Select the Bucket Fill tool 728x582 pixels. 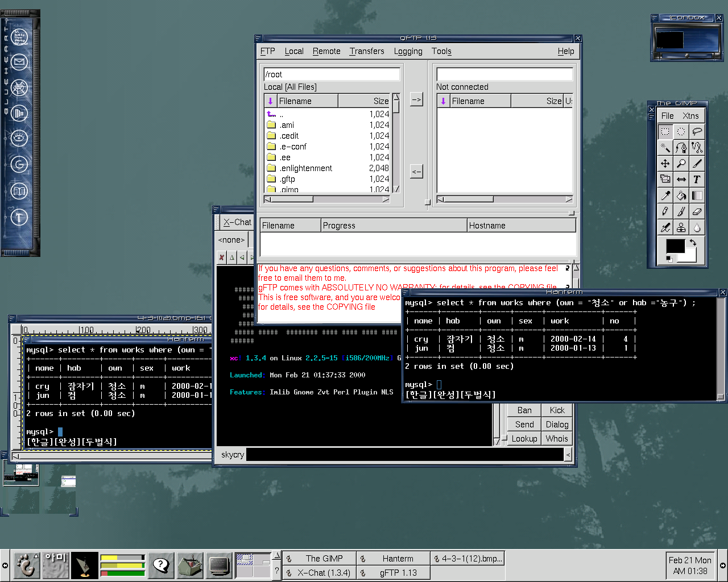(x=681, y=196)
